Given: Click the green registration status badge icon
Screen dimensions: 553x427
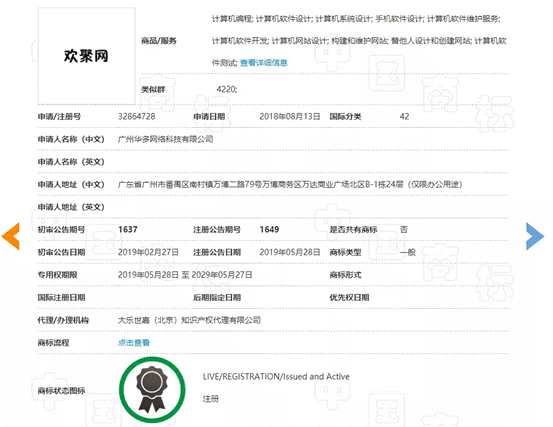Looking at the screenshot, I should click(x=152, y=390).
